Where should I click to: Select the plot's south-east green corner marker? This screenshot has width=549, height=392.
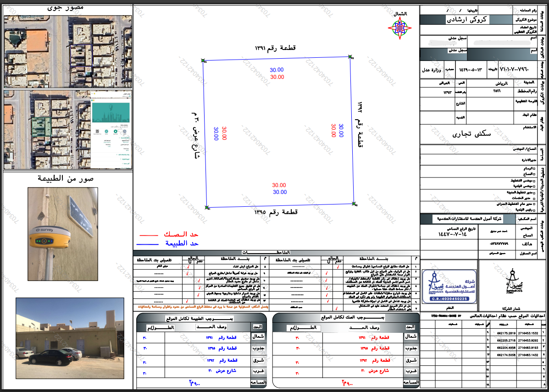(354, 204)
